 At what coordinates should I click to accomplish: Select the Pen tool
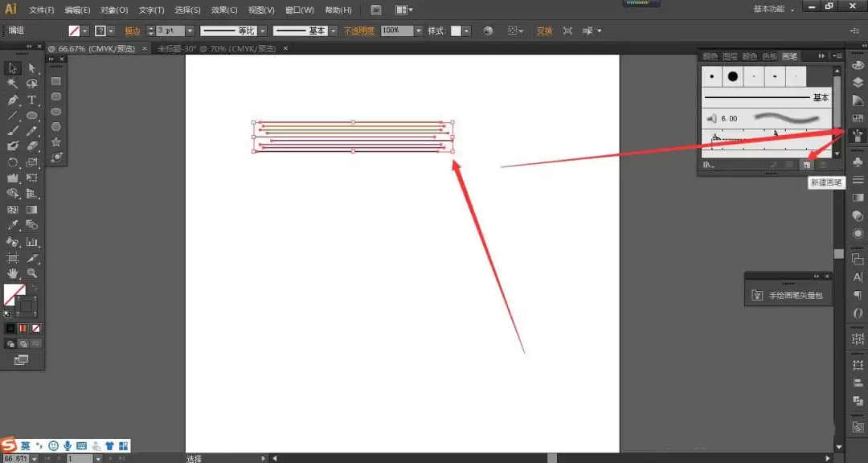pos(12,100)
